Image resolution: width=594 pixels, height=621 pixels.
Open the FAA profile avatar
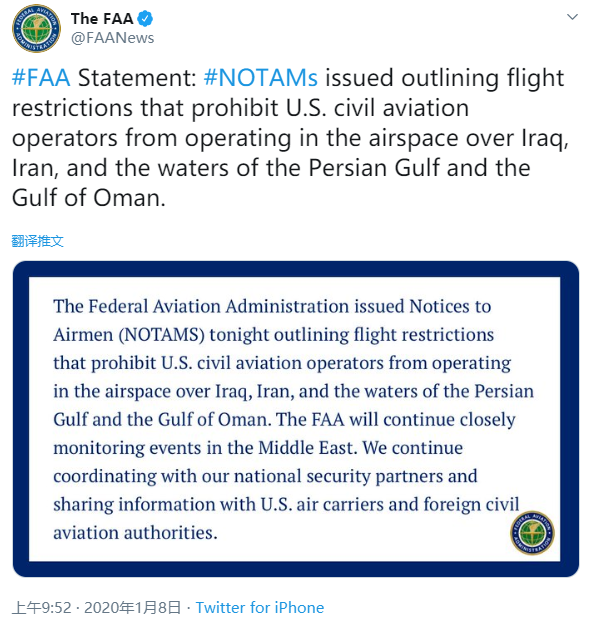point(36,29)
